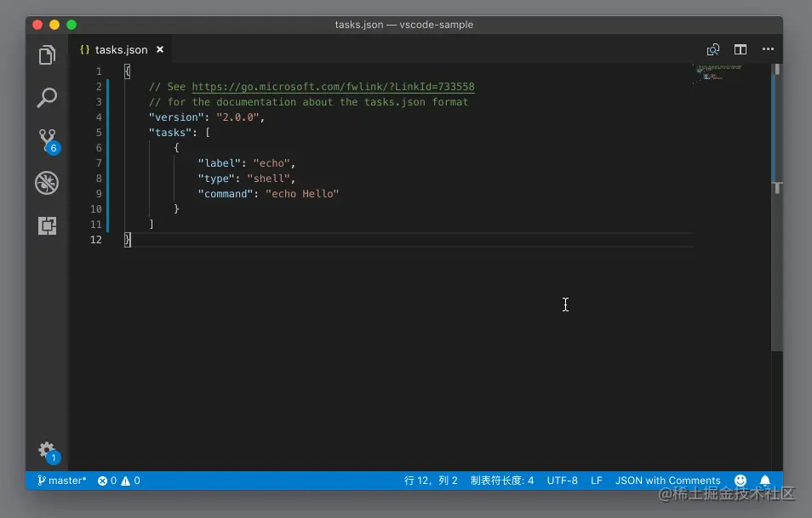This screenshot has height=518, width=812.
Task: Select the UTF-8 encoding indicator
Action: pyautogui.click(x=562, y=481)
